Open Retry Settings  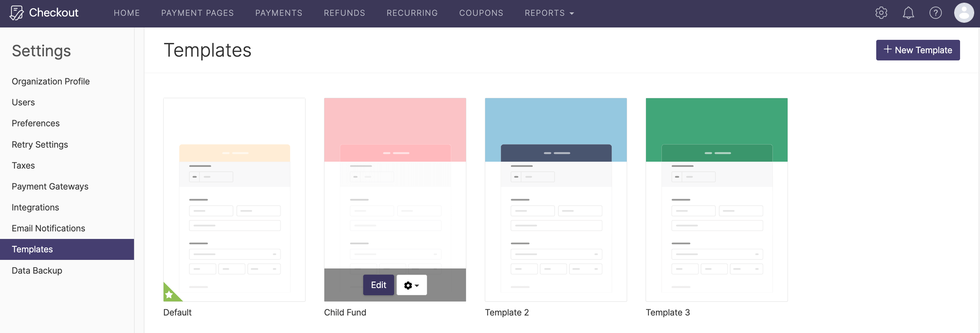40,145
